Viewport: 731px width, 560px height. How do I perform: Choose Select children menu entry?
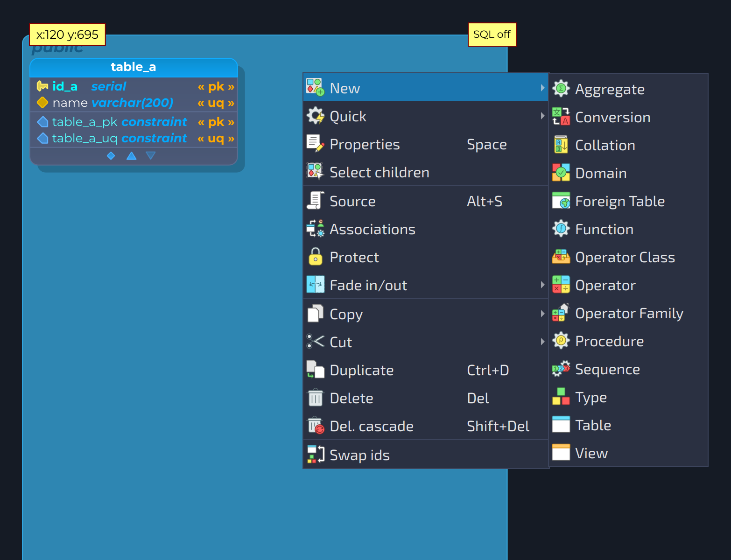click(426, 172)
